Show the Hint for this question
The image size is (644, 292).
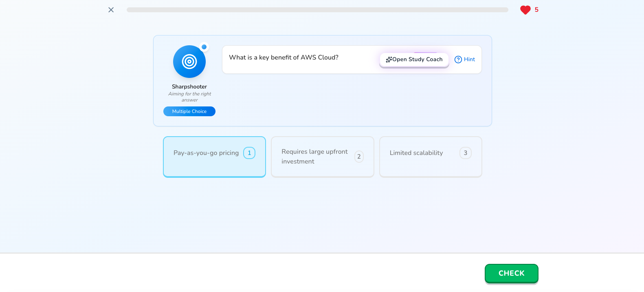tap(465, 60)
